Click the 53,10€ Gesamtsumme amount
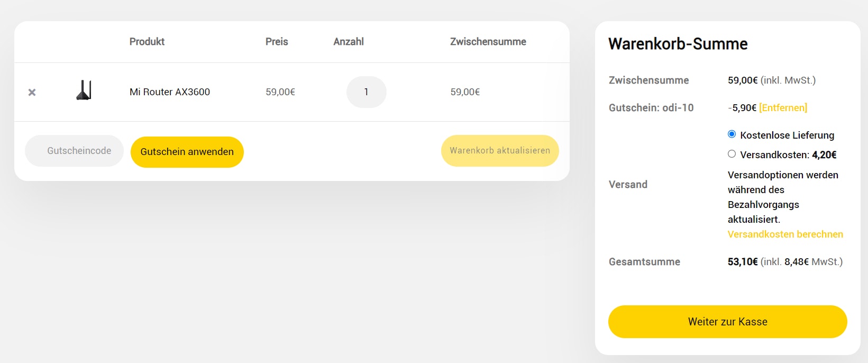Image resolution: width=868 pixels, height=363 pixels. (x=743, y=262)
